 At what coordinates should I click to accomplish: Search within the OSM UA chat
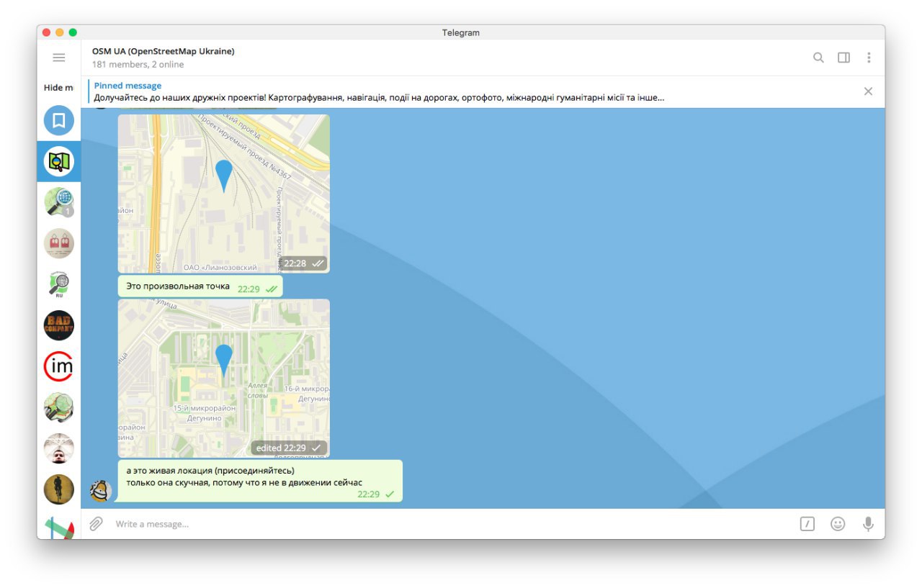818,58
